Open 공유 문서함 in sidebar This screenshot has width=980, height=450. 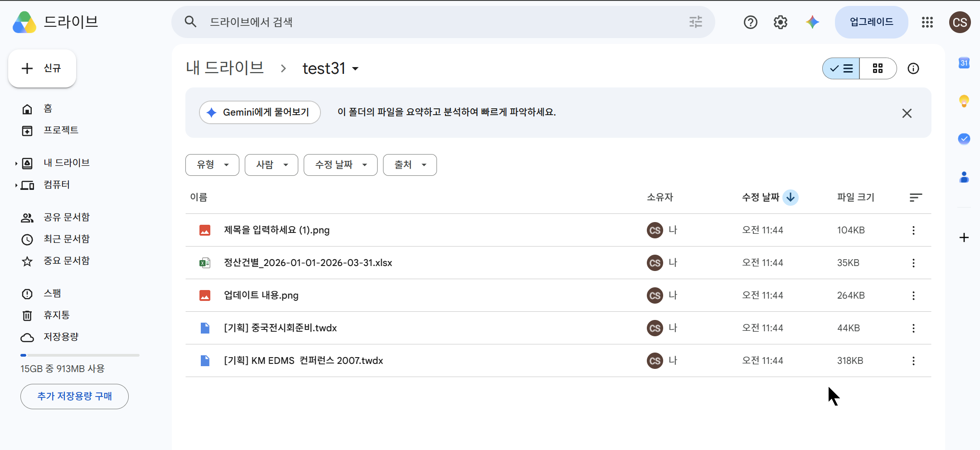click(67, 218)
